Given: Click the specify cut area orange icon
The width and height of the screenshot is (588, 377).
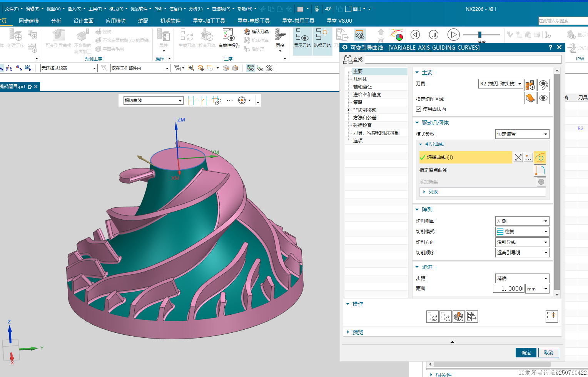Looking at the screenshot, I should (x=530, y=98).
